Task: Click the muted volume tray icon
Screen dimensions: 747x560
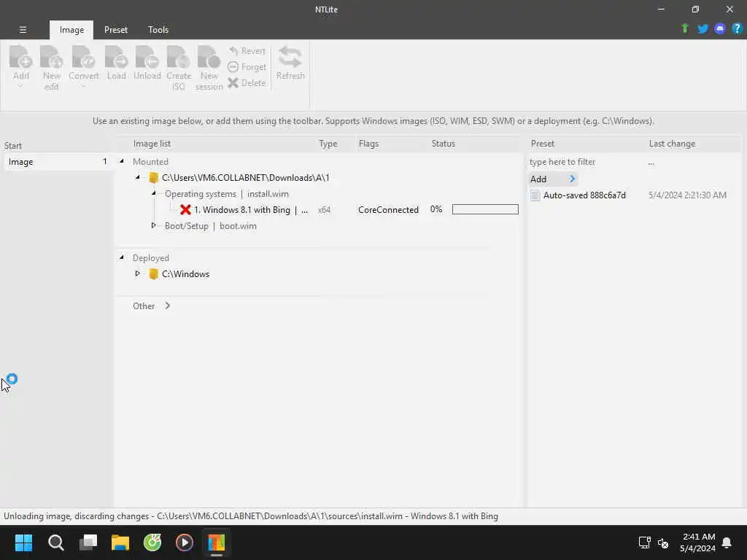Action: [662, 542]
